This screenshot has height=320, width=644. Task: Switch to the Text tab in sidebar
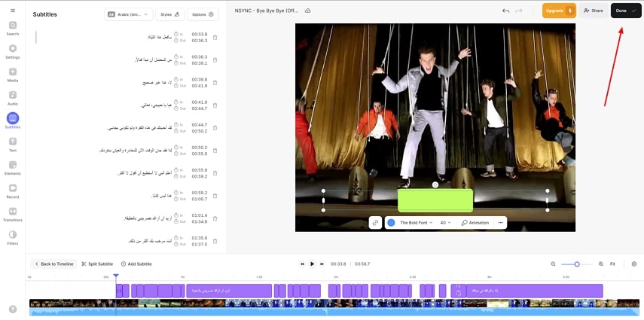click(x=13, y=145)
